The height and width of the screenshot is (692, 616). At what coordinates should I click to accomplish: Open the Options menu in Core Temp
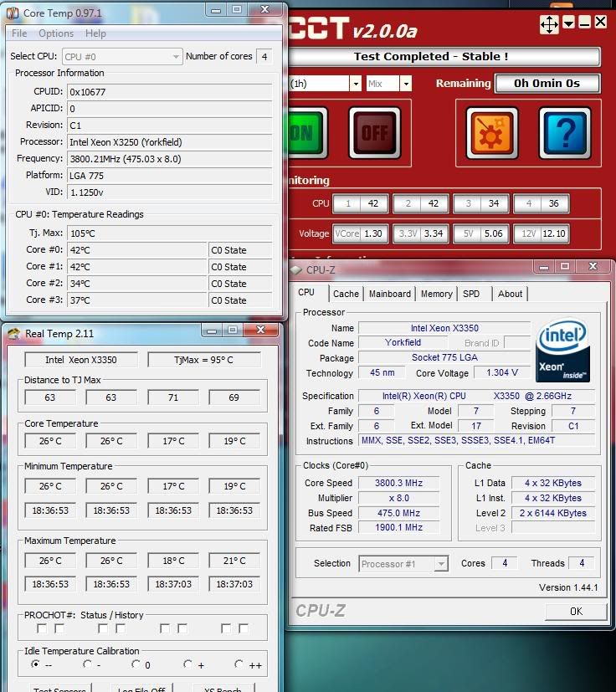(56, 33)
